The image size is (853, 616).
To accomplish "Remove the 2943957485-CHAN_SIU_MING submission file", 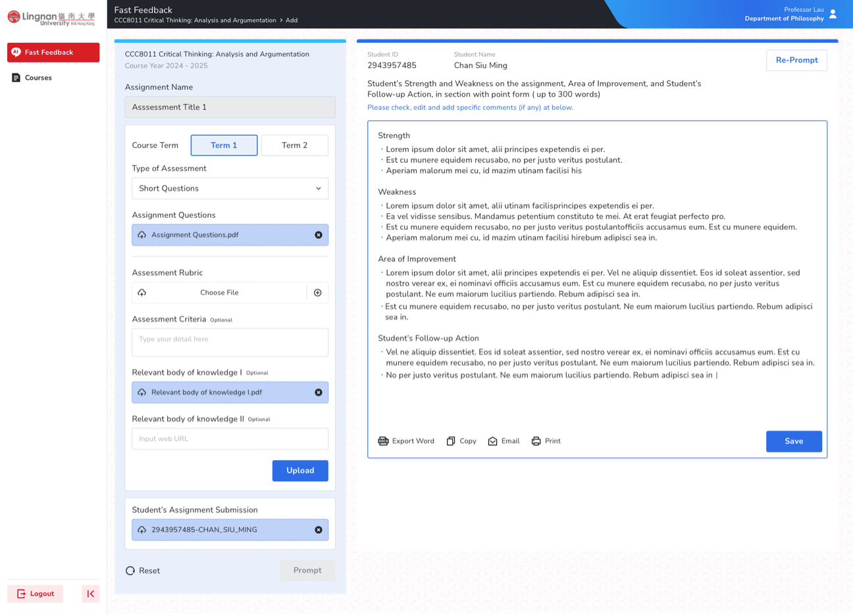I will pos(319,530).
